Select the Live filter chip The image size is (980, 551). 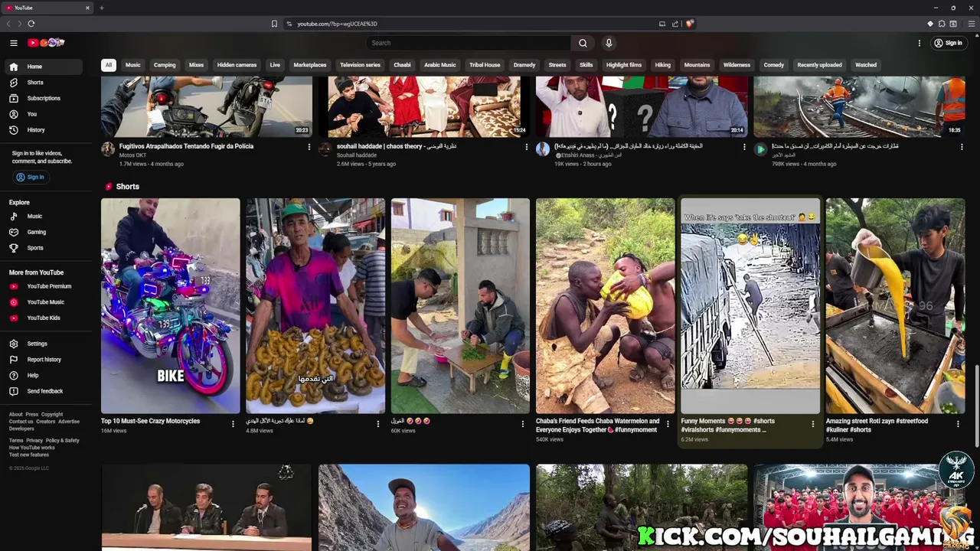(x=275, y=65)
